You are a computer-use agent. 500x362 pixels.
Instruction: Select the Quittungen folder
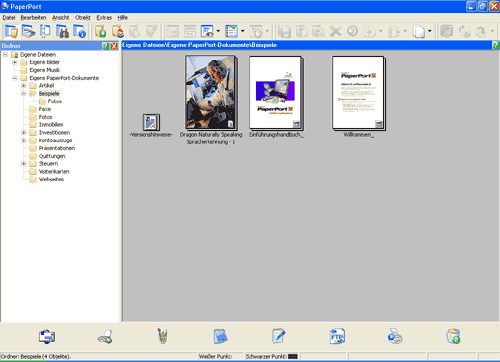pyautogui.click(x=52, y=156)
